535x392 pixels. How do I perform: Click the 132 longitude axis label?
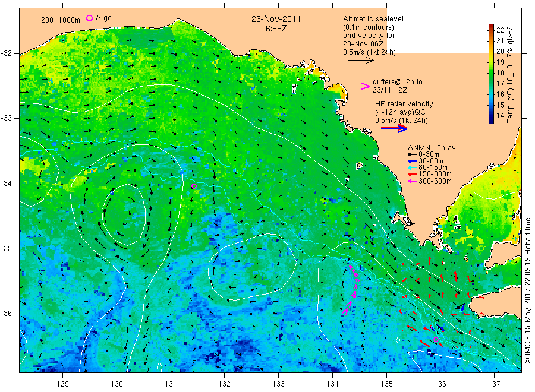click(x=225, y=384)
